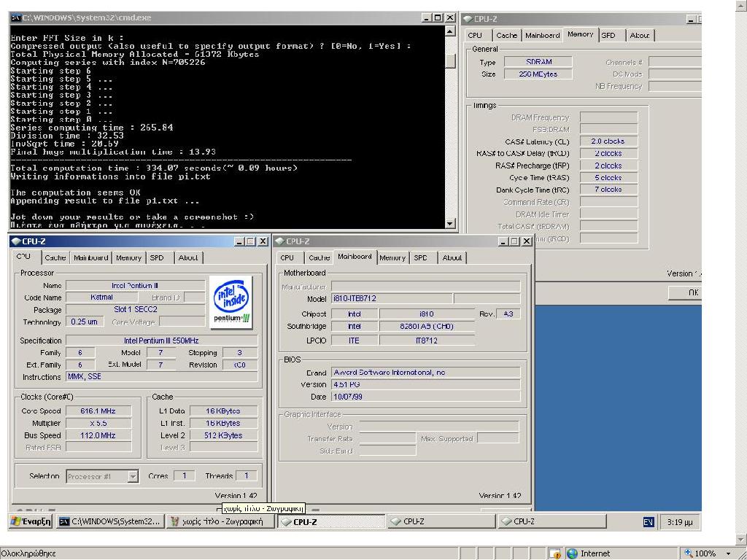Click the Internet zone globe icon
The height and width of the screenshot is (560, 747).
pyautogui.click(x=572, y=553)
